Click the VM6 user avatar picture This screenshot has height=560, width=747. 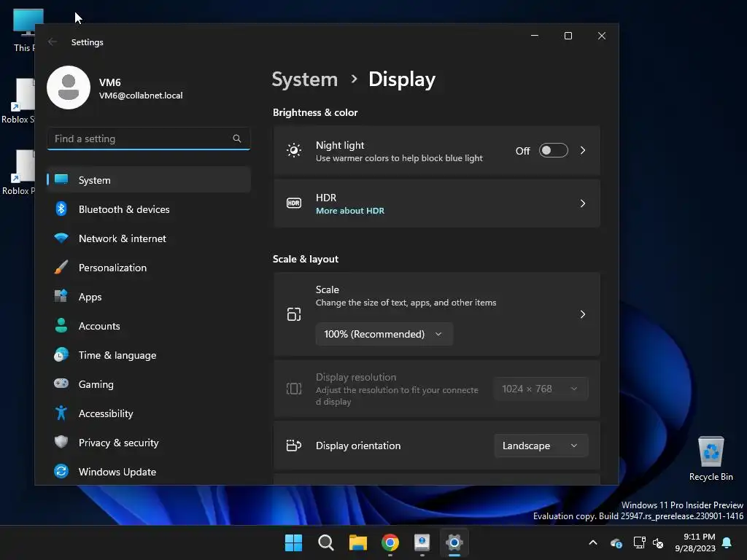click(x=69, y=87)
